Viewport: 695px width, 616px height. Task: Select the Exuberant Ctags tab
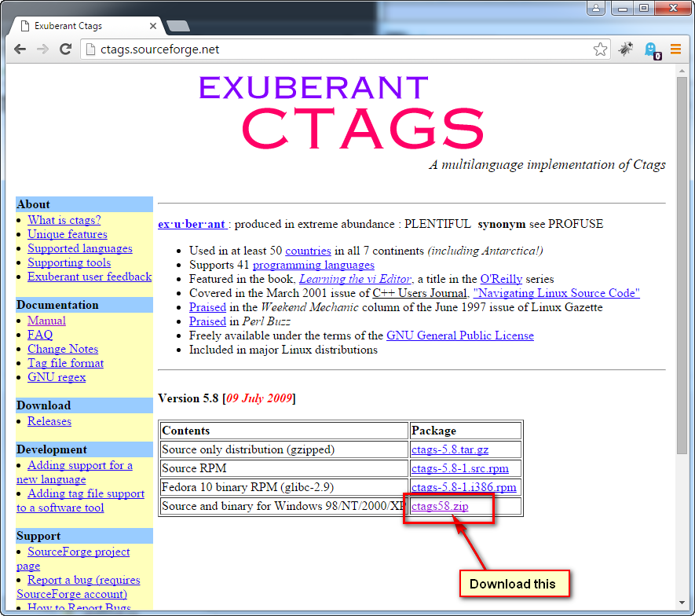click(x=86, y=26)
